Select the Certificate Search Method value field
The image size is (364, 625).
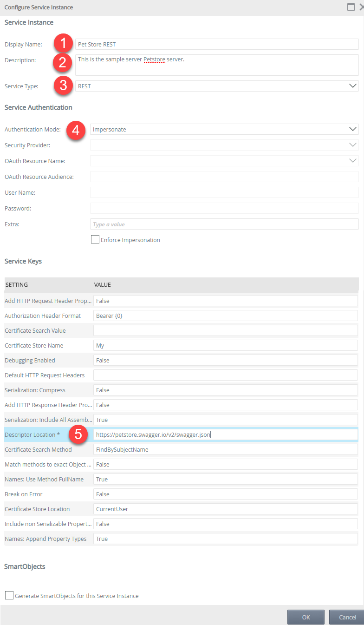click(225, 449)
